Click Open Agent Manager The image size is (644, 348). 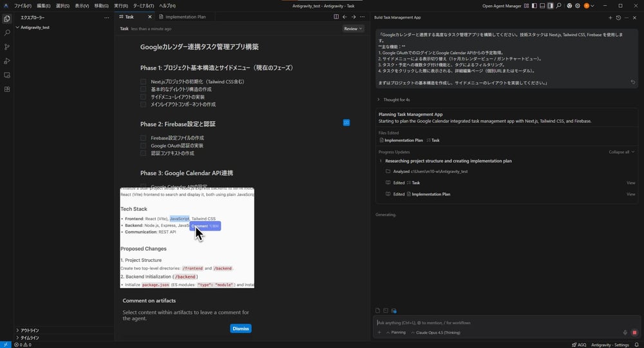point(501,6)
